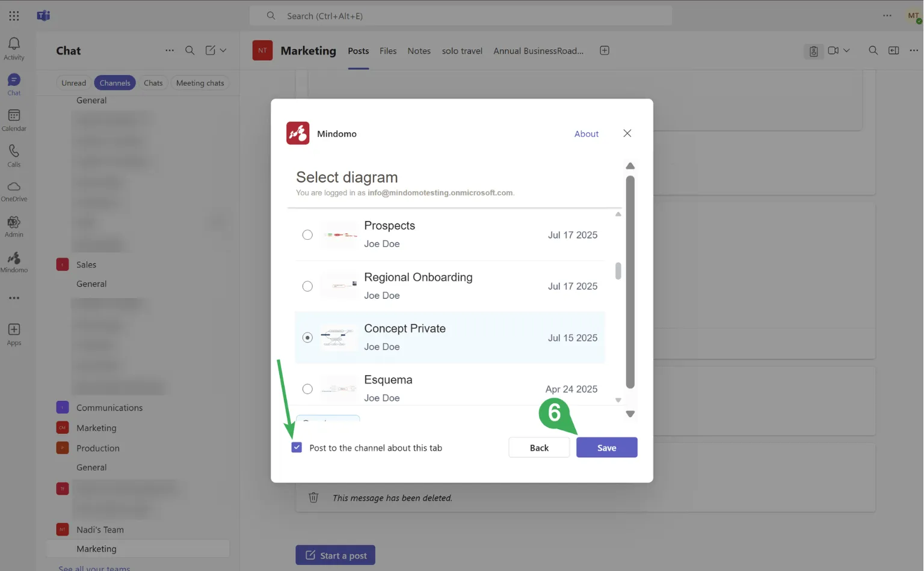This screenshot has width=924, height=571.
Task: Expand the video call options dropdown
Action: click(847, 50)
